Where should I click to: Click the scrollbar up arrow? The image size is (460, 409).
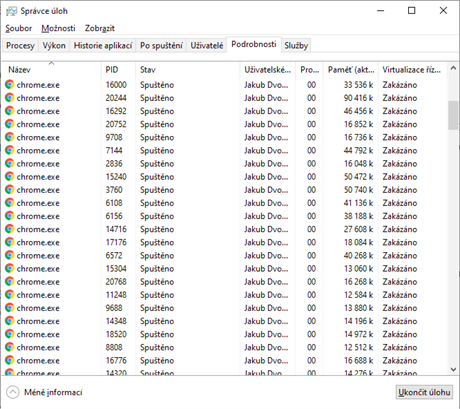[453, 68]
